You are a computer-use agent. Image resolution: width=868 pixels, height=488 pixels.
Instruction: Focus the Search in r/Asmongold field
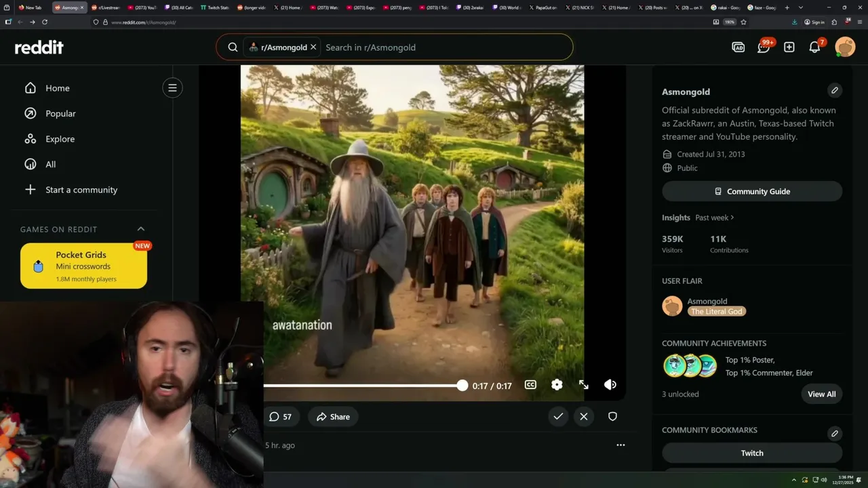(x=444, y=47)
